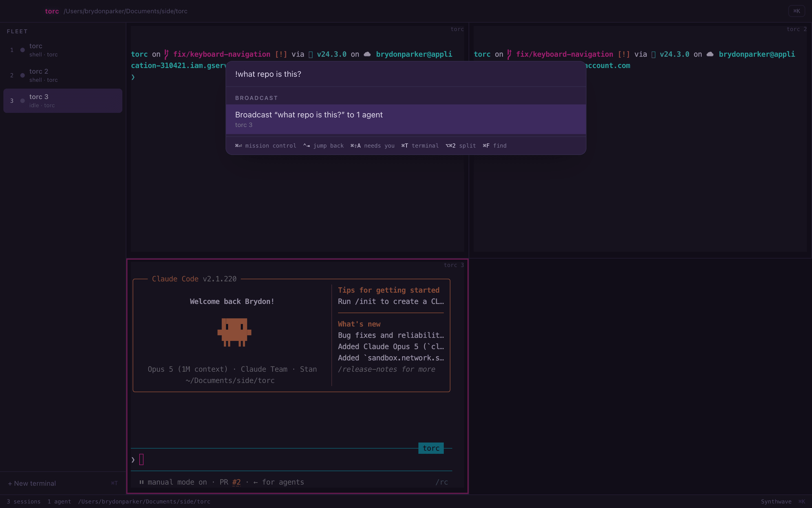Screen dimensions: 812x508
Task: Click the "What's new" heading
Action: click(359, 324)
